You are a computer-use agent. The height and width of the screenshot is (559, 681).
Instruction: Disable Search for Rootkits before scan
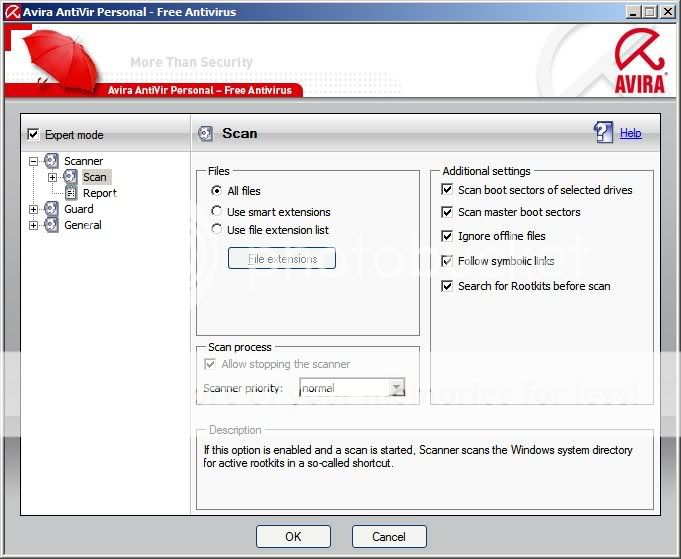tap(447, 286)
